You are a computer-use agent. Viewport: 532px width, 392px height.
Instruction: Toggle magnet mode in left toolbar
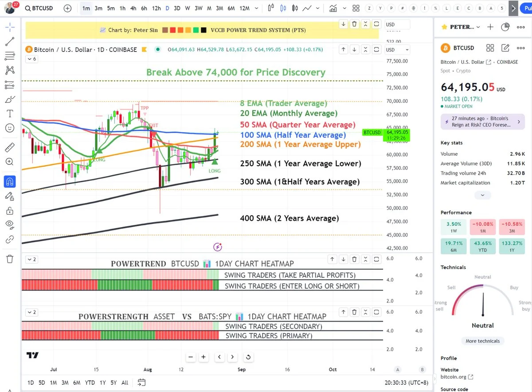[10, 181]
